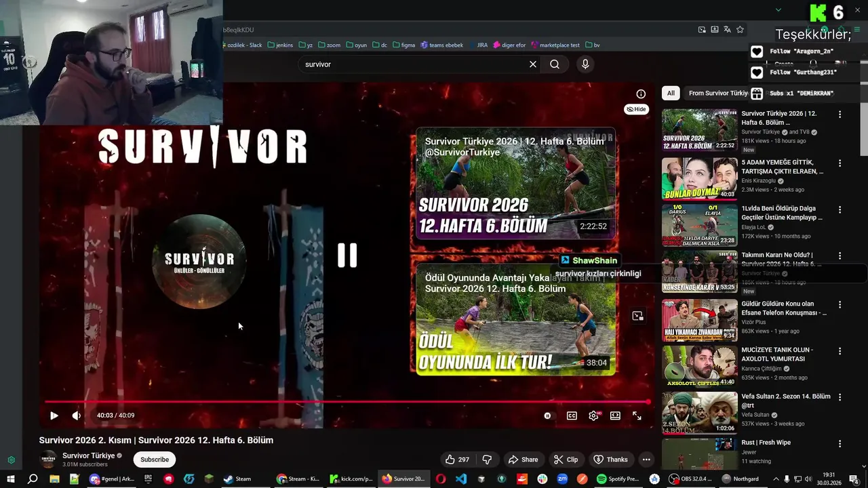Start voice search with microphone icon
The image size is (868, 488).
(585, 64)
